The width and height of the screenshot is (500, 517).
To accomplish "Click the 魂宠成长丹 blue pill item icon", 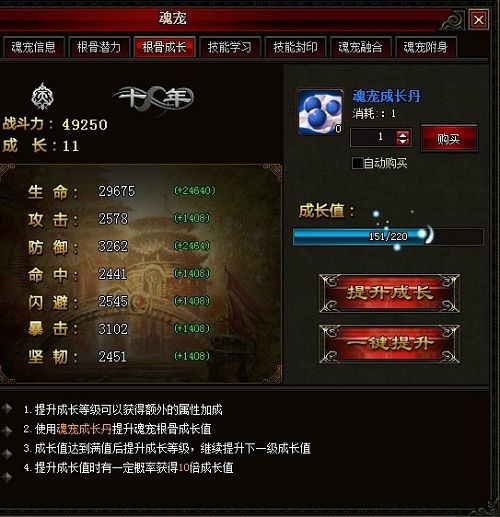I will coord(320,112).
